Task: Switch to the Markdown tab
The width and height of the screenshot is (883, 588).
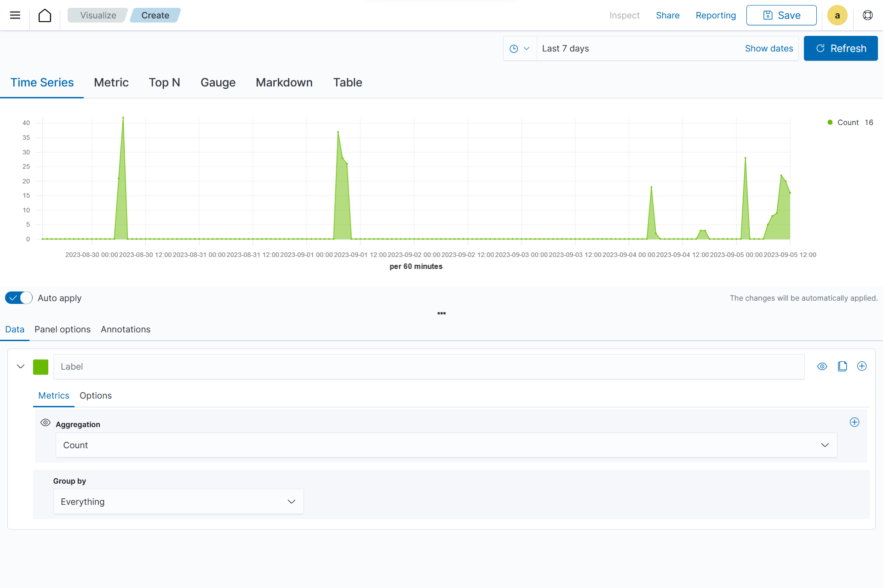Action: coord(284,82)
